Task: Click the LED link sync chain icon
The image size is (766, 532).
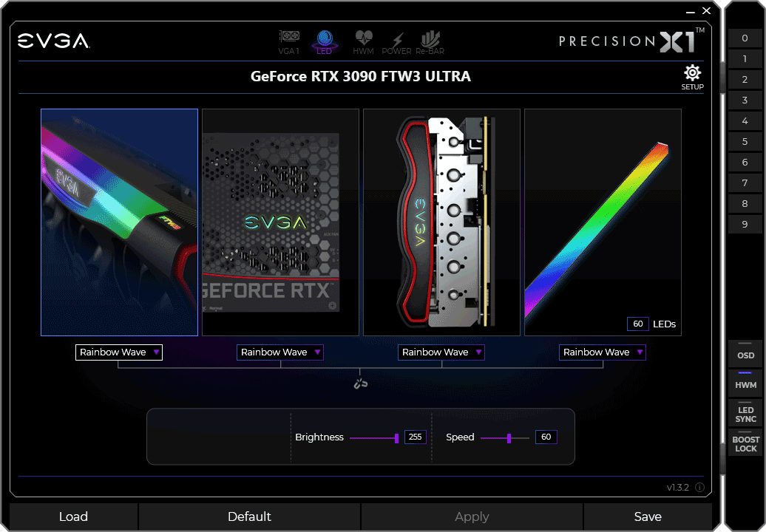Action: click(x=360, y=383)
